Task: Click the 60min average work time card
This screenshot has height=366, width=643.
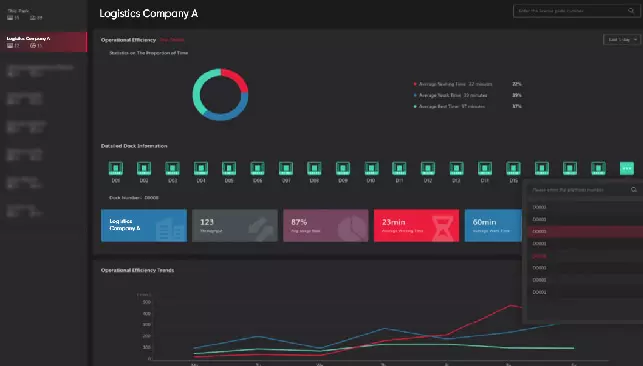Action: click(493, 225)
